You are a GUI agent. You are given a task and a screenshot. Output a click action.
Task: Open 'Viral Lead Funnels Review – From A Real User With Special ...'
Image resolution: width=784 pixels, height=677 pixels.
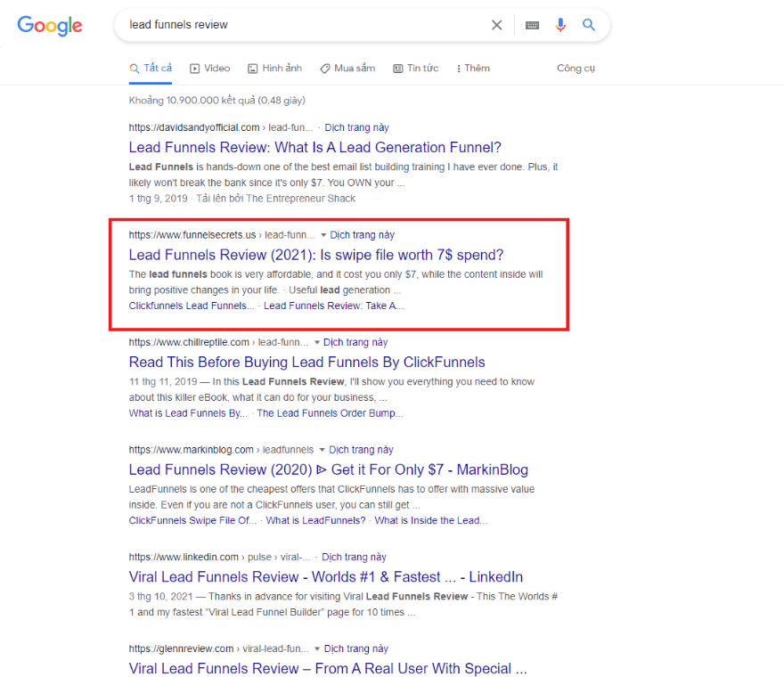tap(328, 668)
